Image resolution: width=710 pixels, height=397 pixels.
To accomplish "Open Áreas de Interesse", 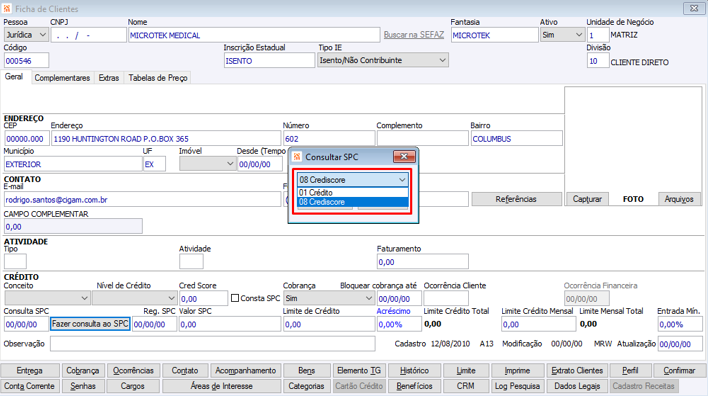I will coord(221,386).
